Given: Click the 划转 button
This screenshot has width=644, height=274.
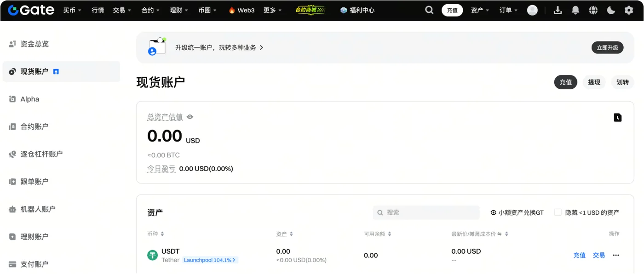Looking at the screenshot, I should pos(622,82).
